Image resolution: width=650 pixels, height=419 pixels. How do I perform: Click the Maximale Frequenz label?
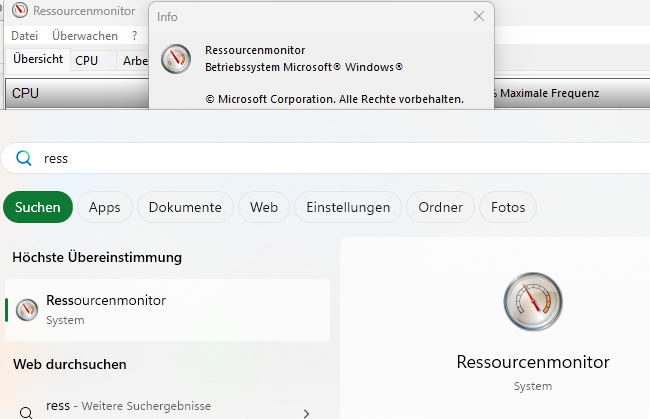point(550,93)
